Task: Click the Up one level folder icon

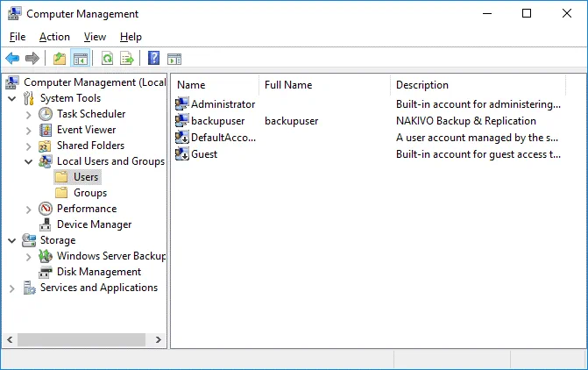Action: 59,59
